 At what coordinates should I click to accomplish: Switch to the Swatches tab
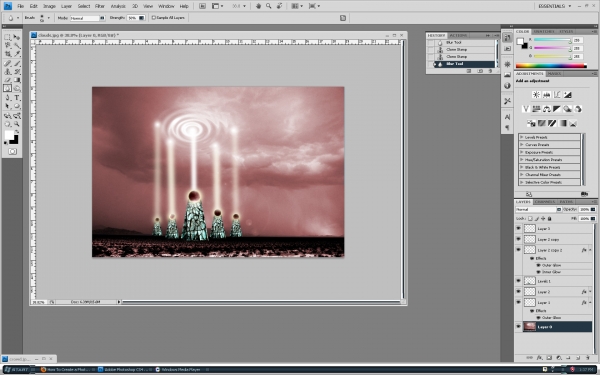pos(544,31)
